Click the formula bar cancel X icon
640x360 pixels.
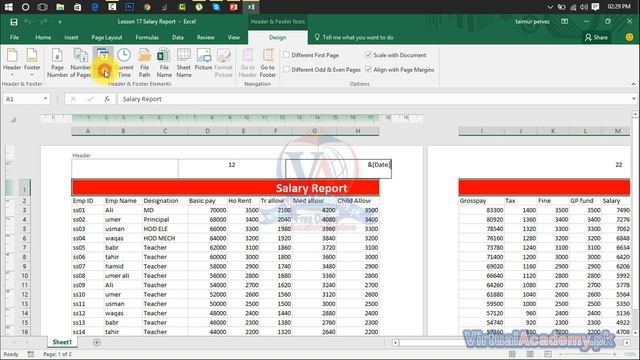point(73,99)
